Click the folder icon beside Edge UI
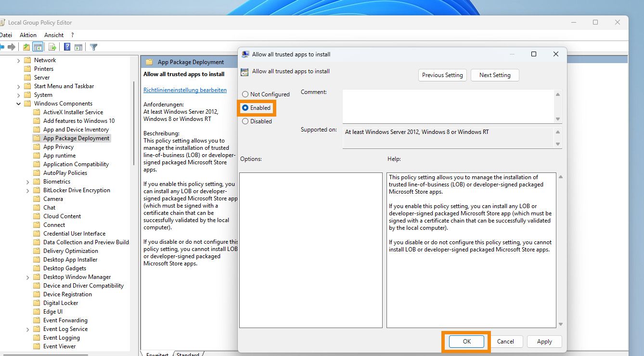This screenshot has width=644, height=356. point(36,312)
